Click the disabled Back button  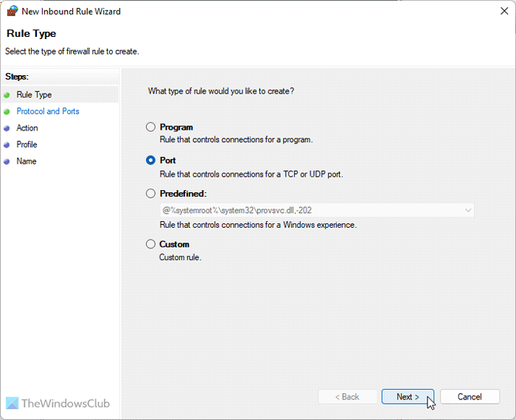pos(346,396)
